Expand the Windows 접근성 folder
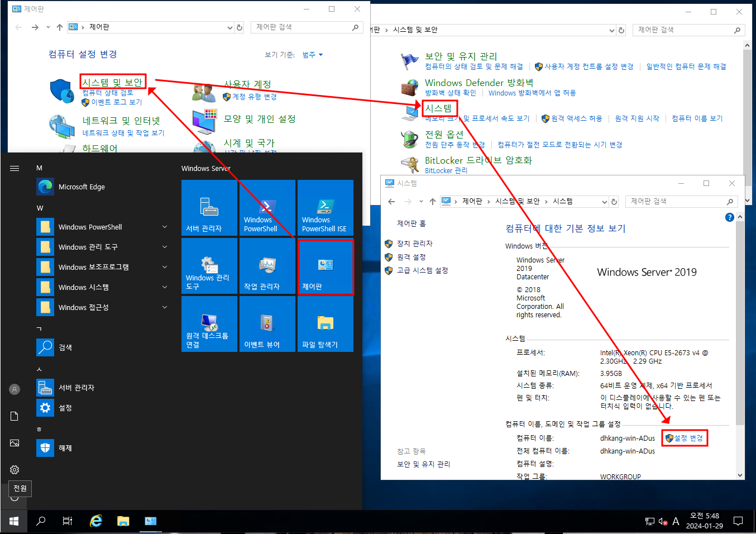 pyautogui.click(x=165, y=307)
